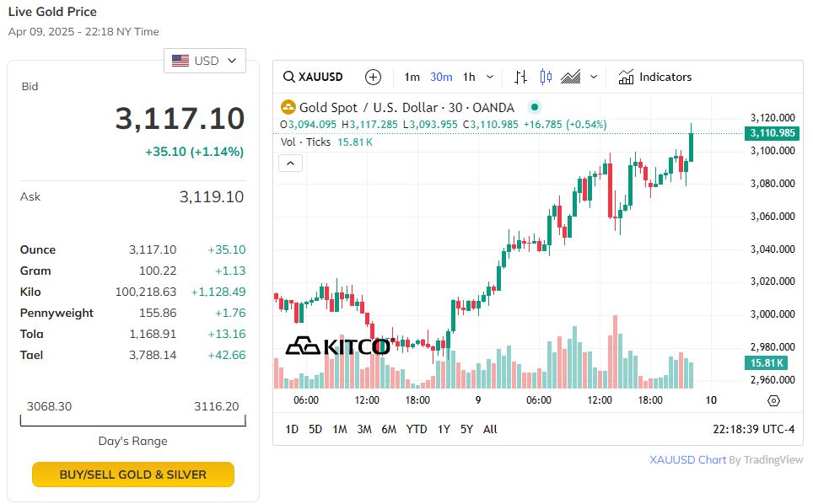This screenshot has height=504, width=813.
Task: Open the XAUUSD symbol search
Action: tap(313, 78)
